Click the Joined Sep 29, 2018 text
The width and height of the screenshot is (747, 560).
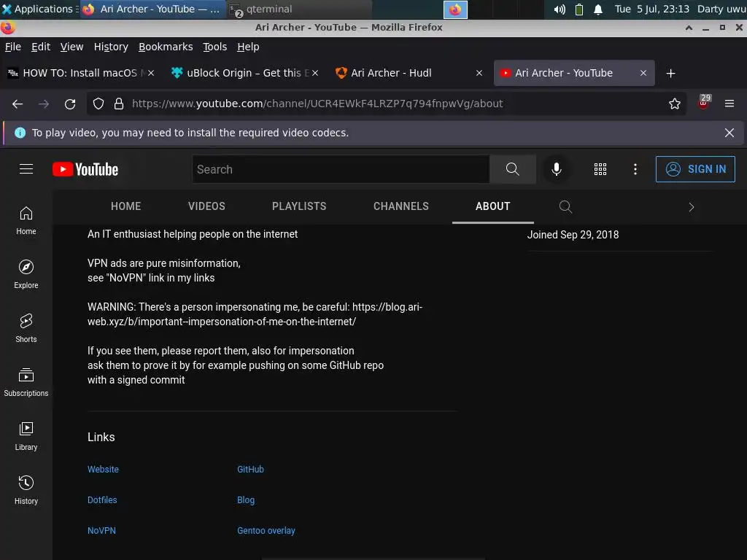(573, 235)
